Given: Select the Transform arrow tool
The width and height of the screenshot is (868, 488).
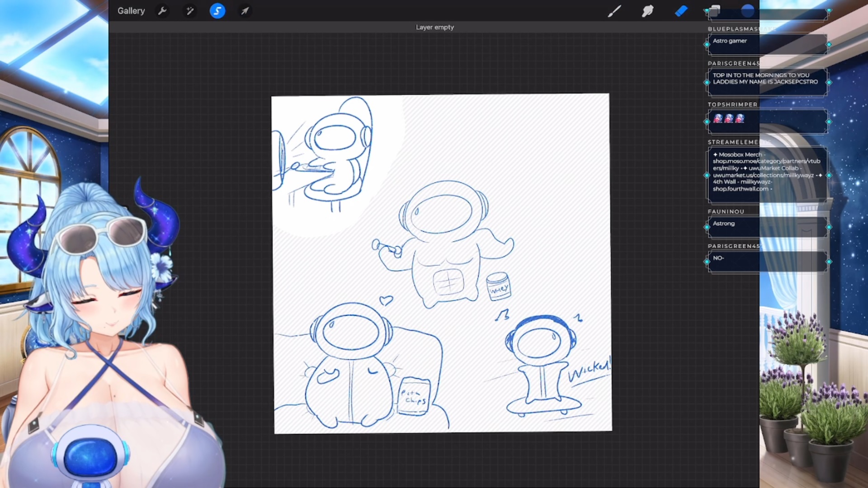Looking at the screenshot, I should tap(245, 11).
